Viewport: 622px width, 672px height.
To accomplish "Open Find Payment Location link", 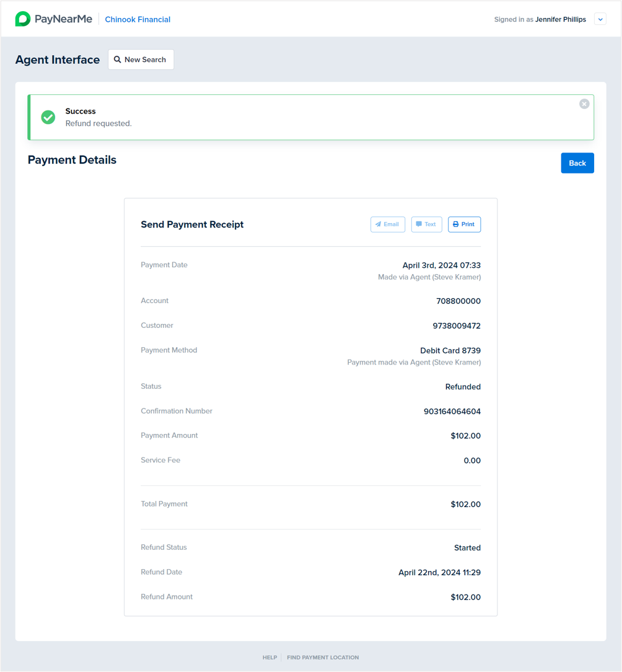I will [323, 657].
